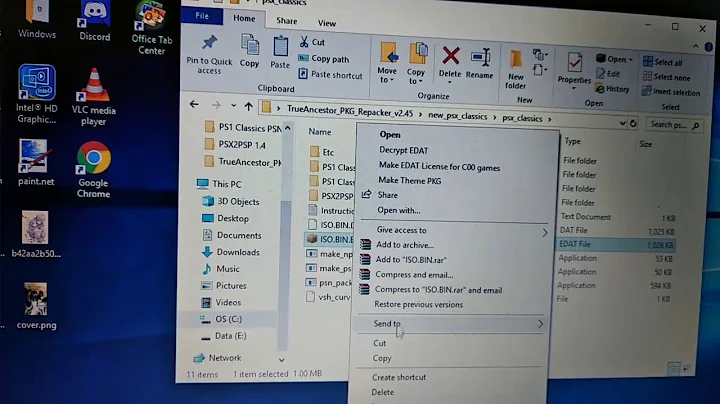Choose Make Theme PKG
This screenshot has height=404, width=720.
point(410,181)
